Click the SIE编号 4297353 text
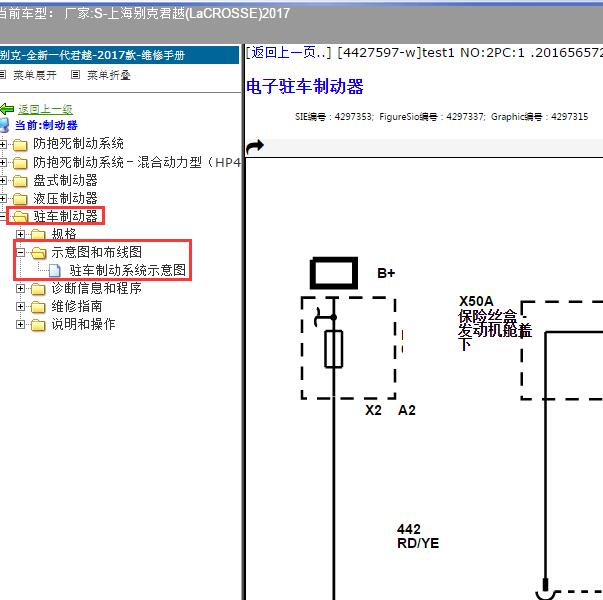 [334, 117]
